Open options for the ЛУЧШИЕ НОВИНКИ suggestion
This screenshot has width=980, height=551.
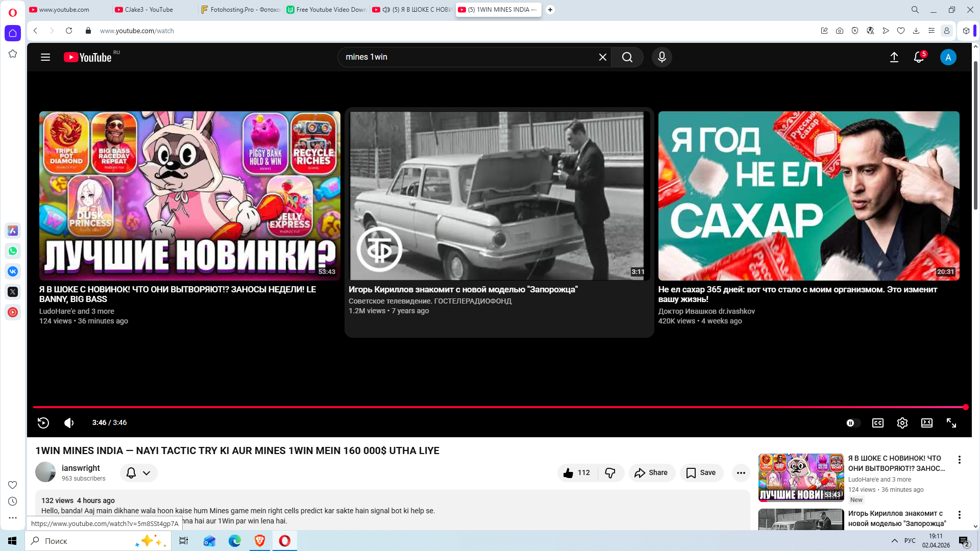(960, 460)
